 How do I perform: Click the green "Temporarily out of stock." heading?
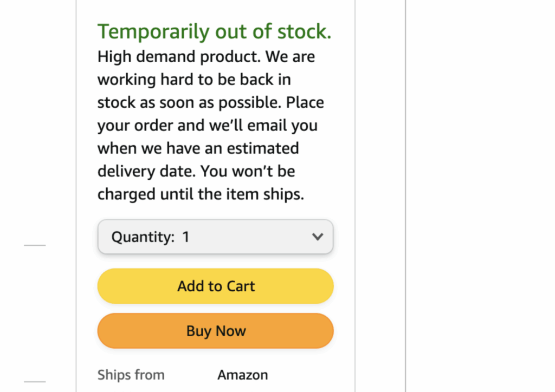click(x=214, y=32)
